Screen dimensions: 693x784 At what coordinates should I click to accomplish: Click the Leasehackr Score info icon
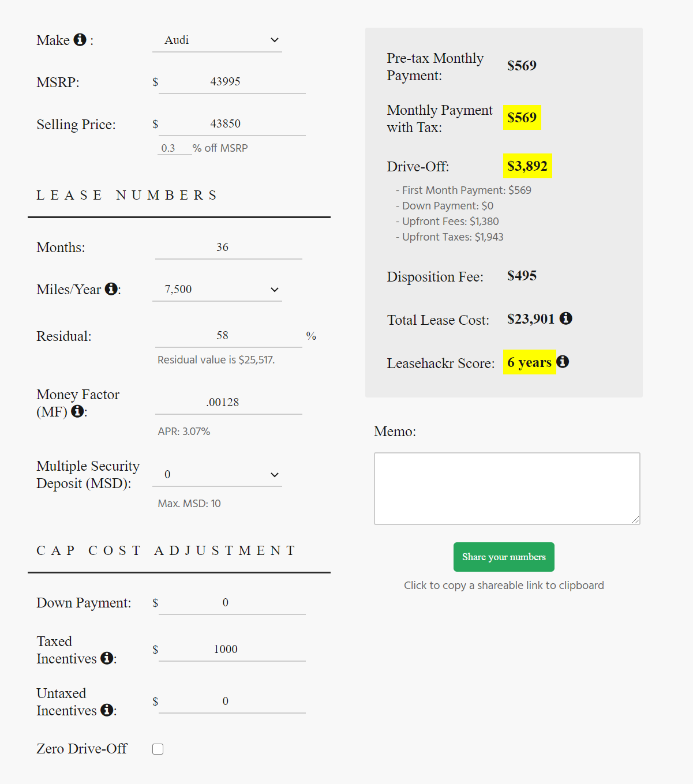click(x=563, y=361)
